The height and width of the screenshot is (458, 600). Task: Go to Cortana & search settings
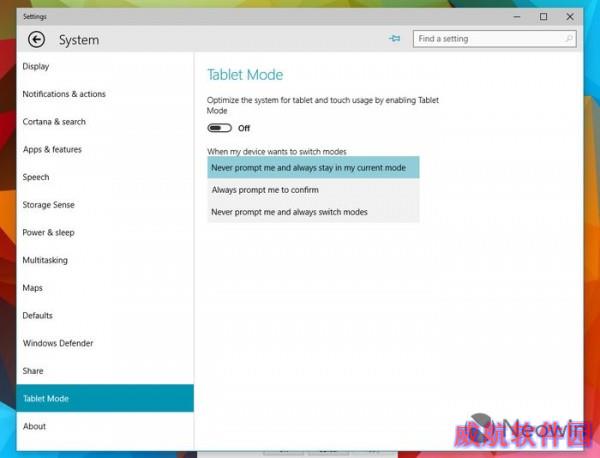[x=105, y=122]
